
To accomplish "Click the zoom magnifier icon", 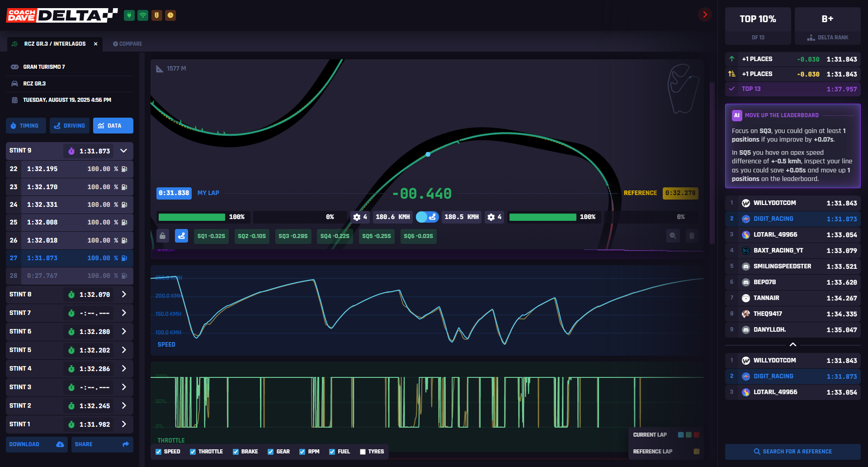I will click(673, 236).
